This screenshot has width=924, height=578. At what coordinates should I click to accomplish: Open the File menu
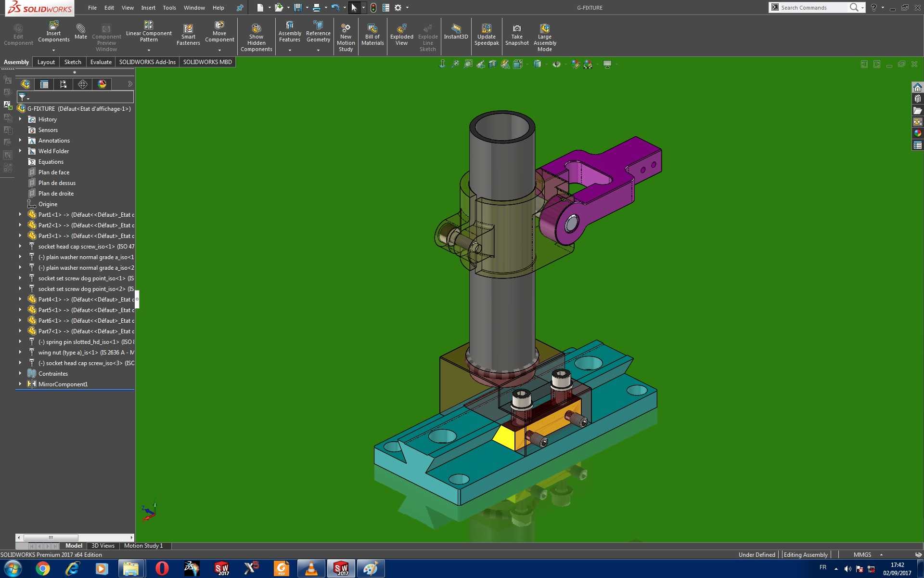92,8
